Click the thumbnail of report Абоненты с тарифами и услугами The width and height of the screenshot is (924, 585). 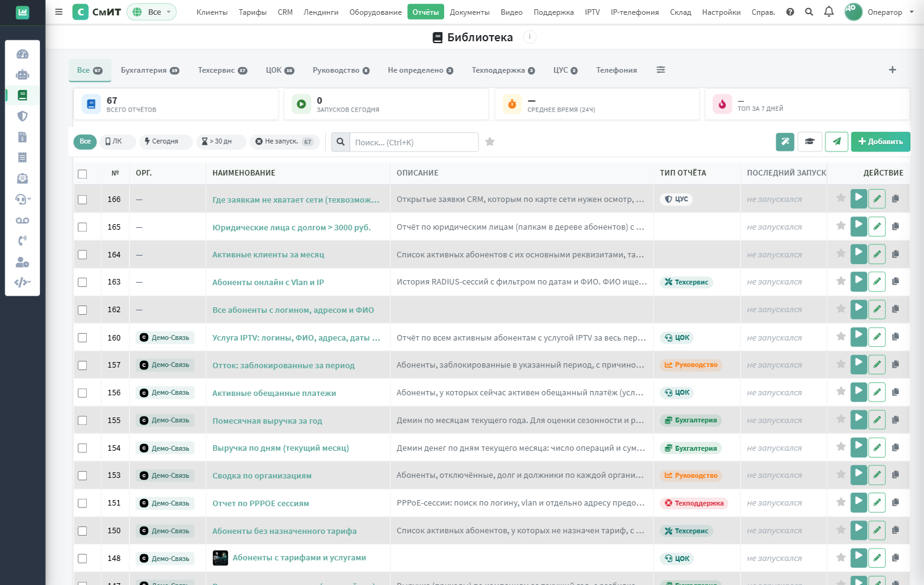click(220, 558)
